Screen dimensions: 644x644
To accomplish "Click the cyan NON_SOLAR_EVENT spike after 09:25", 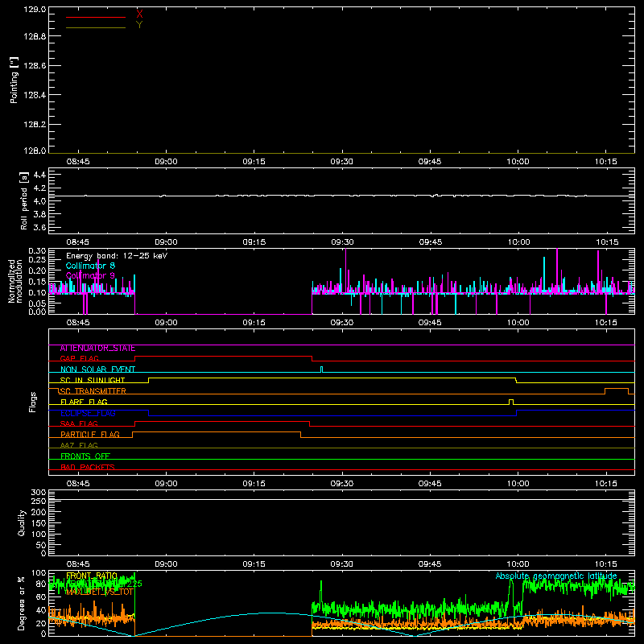I will coord(321,369).
